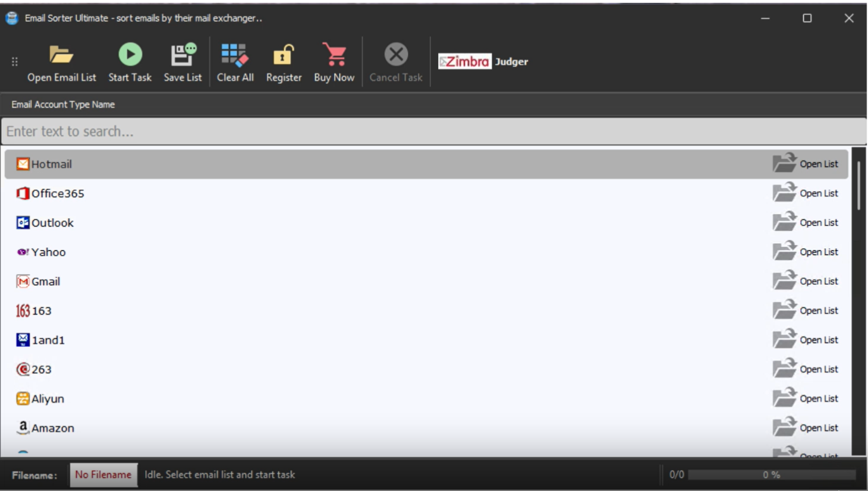Click the 1and1 logo icon
This screenshot has height=491, width=868.
click(x=23, y=339)
